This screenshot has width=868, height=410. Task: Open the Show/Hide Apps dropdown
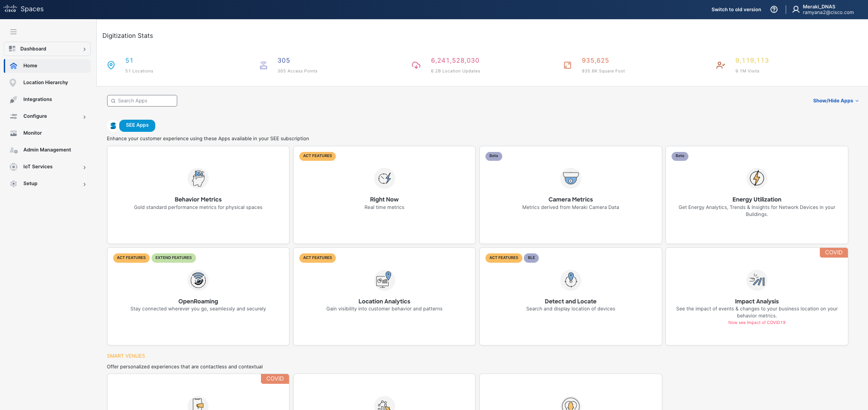point(835,101)
